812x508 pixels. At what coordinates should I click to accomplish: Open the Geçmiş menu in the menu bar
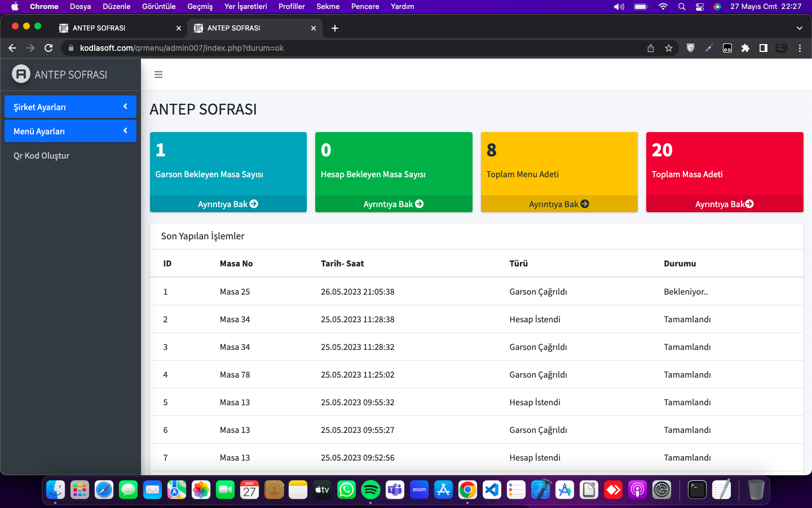point(200,7)
